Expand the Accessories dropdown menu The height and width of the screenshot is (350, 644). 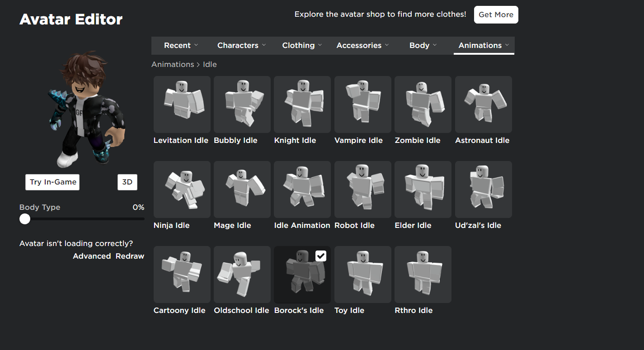[x=362, y=45]
